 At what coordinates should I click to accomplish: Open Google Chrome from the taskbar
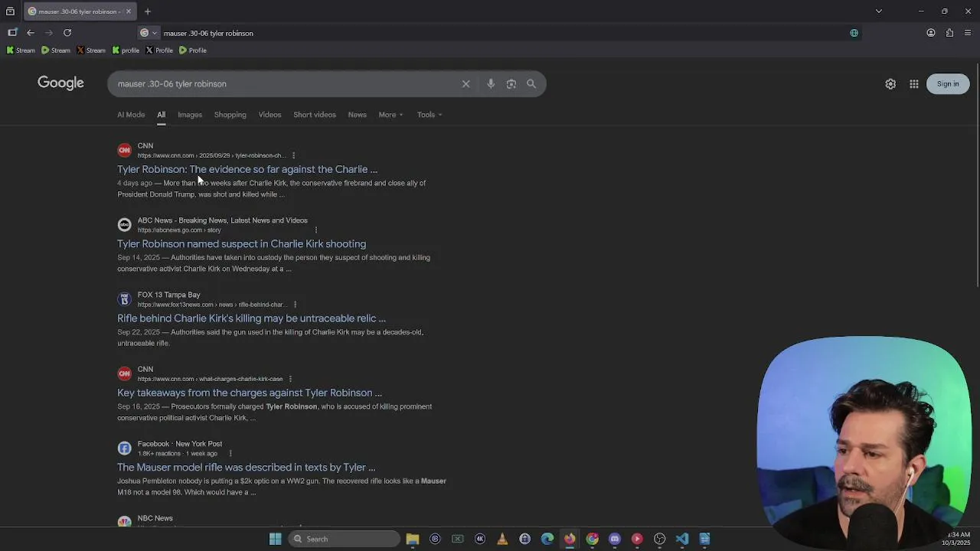593,539
